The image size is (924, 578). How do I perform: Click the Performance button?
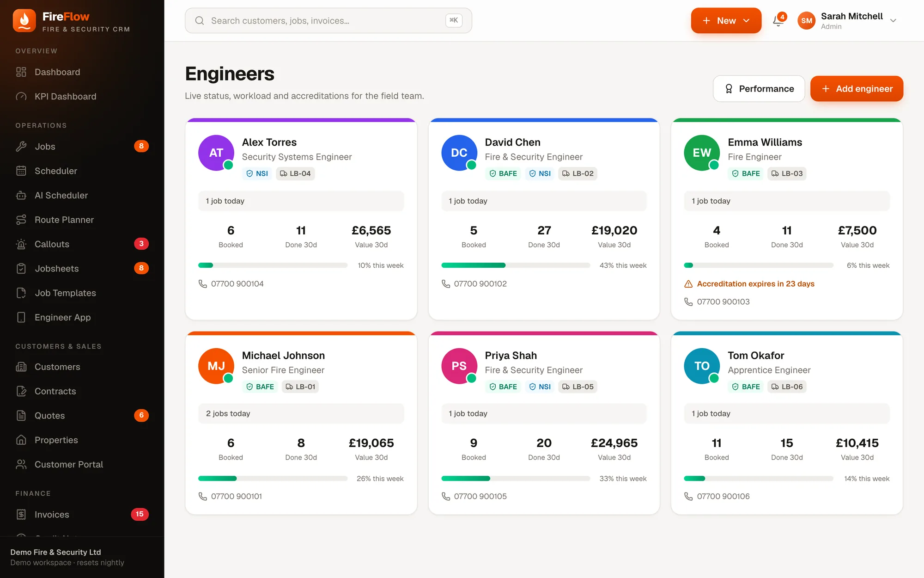pos(759,89)
